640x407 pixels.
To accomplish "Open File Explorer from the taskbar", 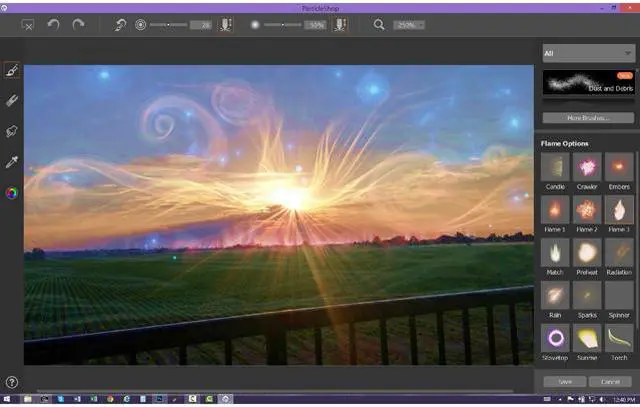I will [28, 399].
